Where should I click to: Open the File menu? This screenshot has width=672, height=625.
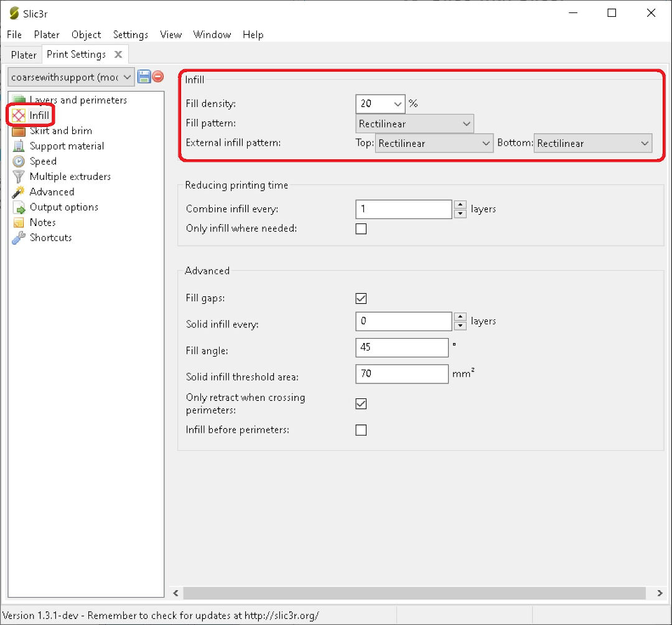(x=14, y=35)
